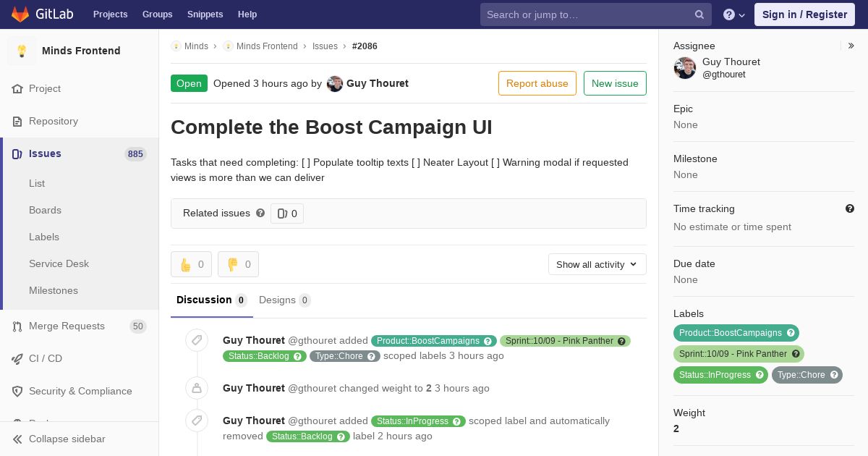Click Guy Thouret's avatar next to Opened
The image size is (868, 456).
(335, 83)
